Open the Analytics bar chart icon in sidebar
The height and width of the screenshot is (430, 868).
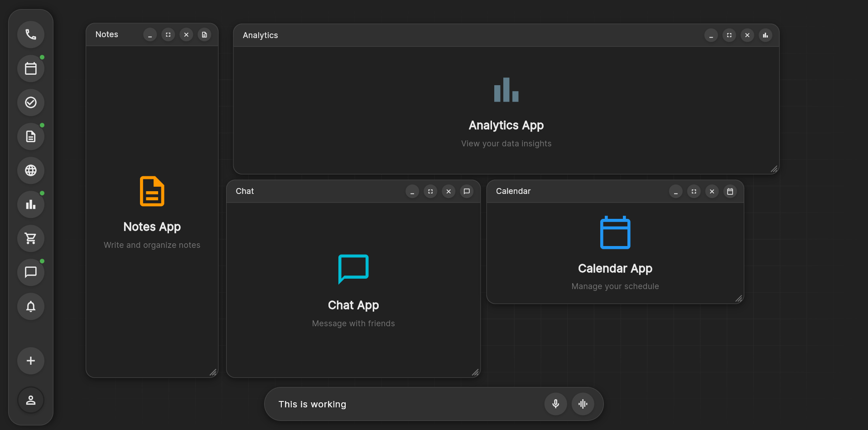(31, 204)
